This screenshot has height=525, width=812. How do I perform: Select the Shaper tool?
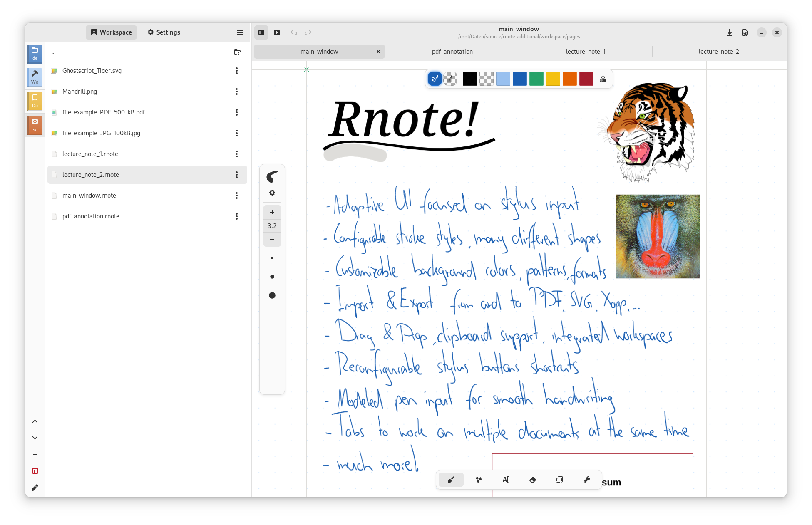(478, 480)
